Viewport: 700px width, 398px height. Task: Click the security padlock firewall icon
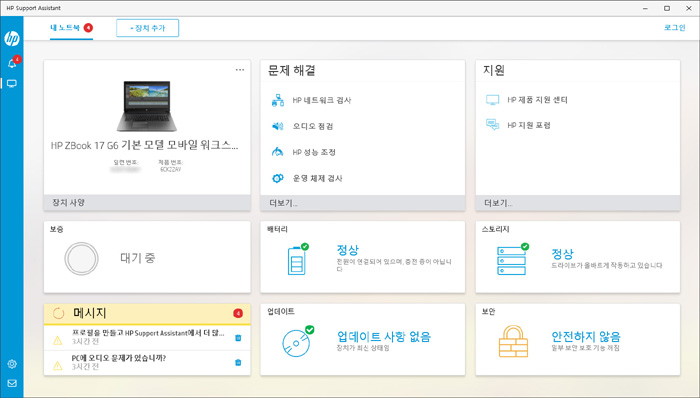pos(513,341)
